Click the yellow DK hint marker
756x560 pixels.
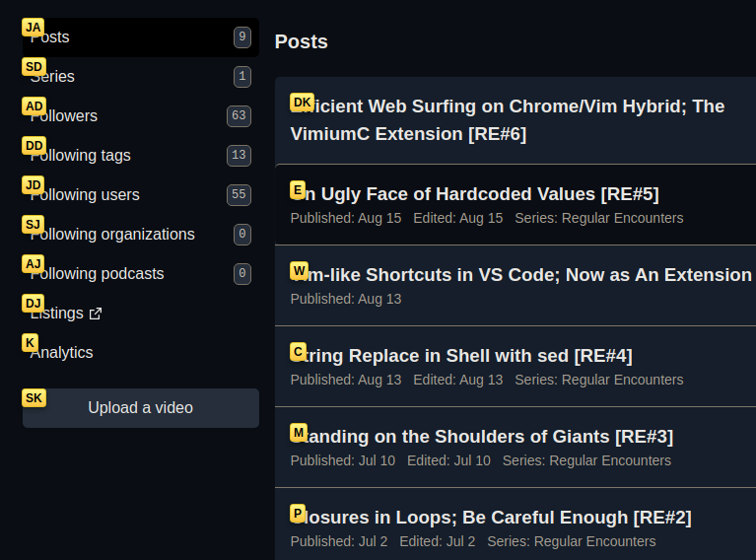point(302,103)
